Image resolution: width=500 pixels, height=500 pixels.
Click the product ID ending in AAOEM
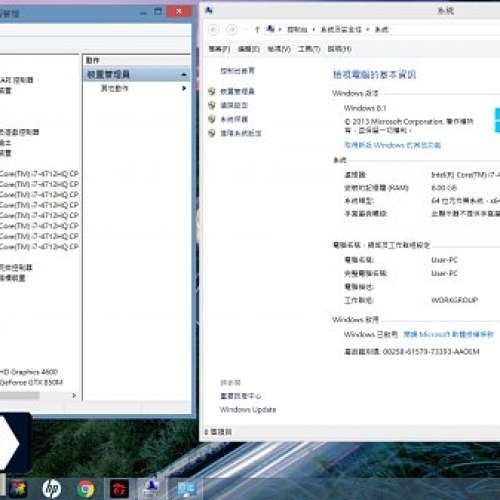431,352
